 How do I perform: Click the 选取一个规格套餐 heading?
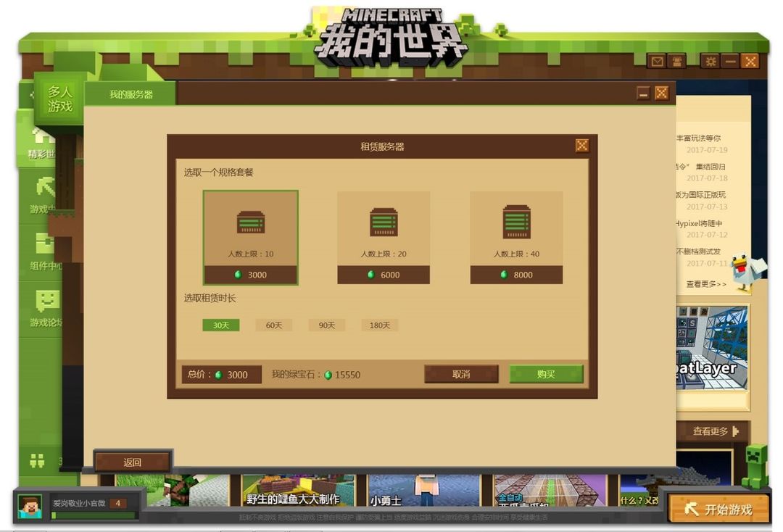pyautogui.click(x=219, y=173)
